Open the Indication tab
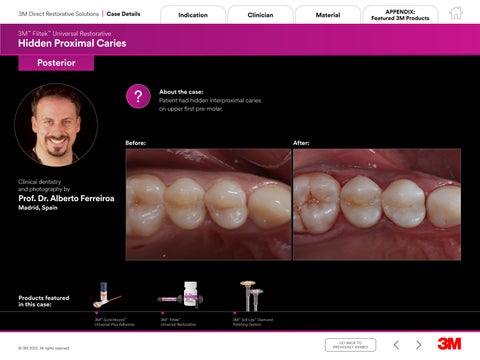Image resolution: width=480 pixels, height=360 pixels. click(193, 15)
